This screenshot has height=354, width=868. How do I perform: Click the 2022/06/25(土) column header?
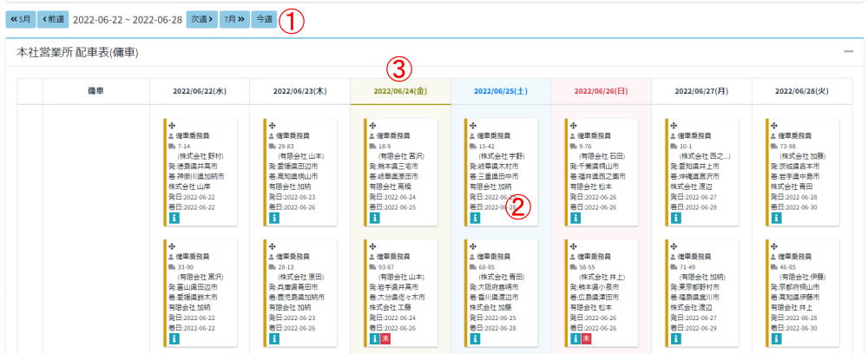501,89
